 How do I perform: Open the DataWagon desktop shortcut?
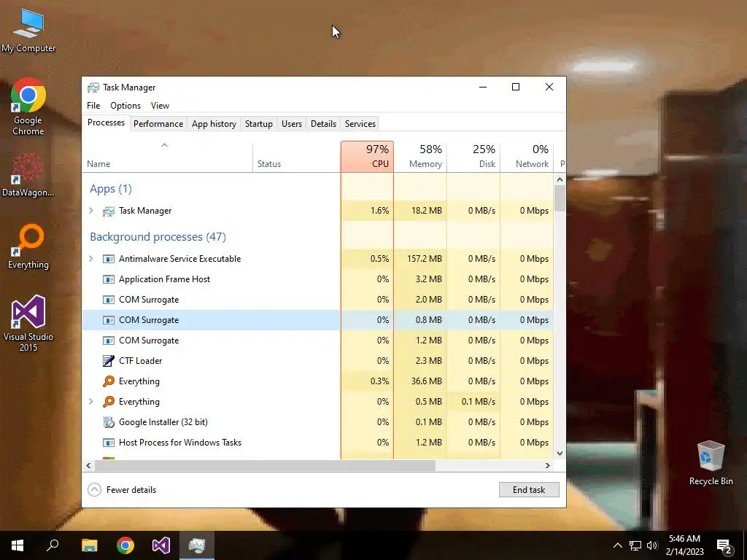coord(28,174)
